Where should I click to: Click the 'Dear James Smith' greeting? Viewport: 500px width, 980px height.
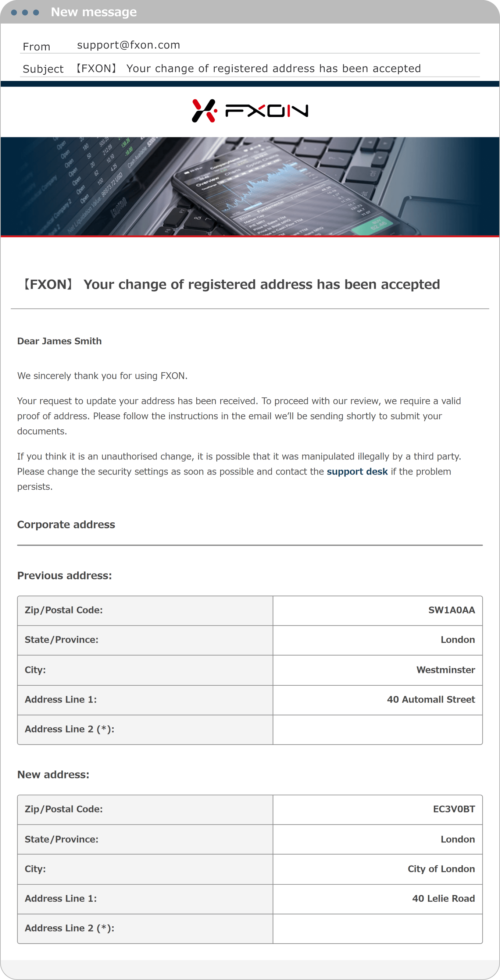pyautogui.click(x=59, y=341)
